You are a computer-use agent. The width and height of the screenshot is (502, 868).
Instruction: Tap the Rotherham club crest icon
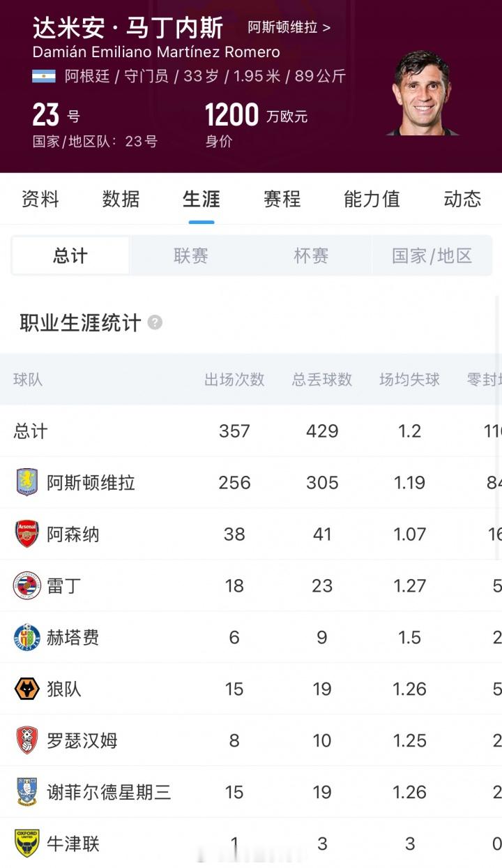pyautogui.click(x=27, y=740)
